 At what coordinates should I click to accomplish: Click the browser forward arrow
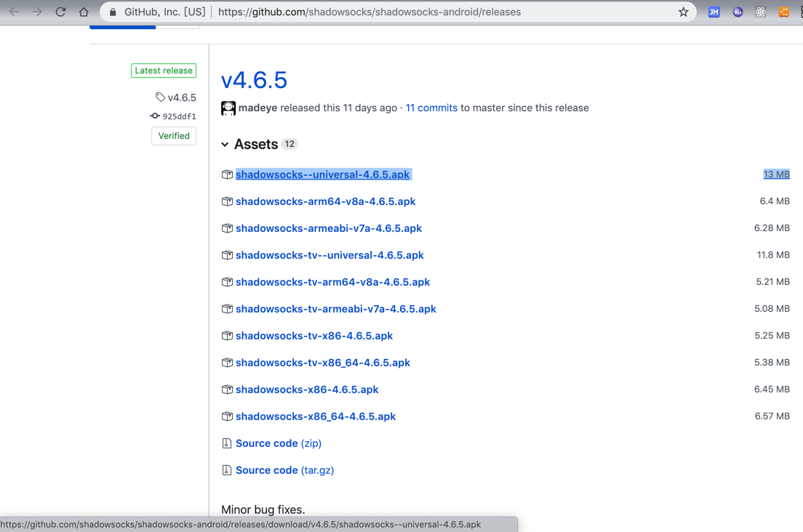coord(37,12)
